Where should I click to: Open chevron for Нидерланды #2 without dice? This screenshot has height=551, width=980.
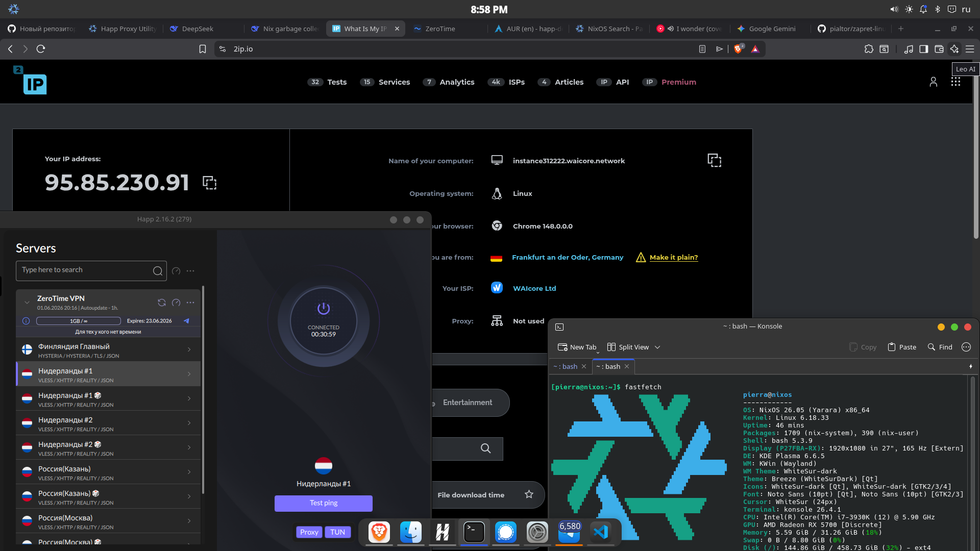click(x=189, y=423)
